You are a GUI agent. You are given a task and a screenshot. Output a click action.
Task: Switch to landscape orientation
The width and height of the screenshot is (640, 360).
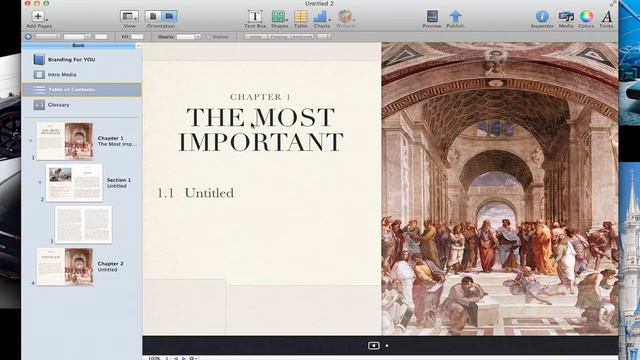[x=169, y=16]
